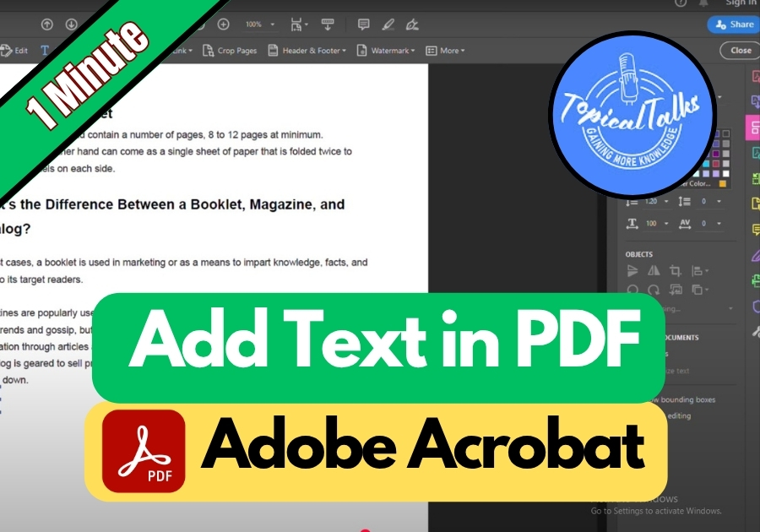The height and width of the screenshot is (532, 760).
Task: Click line 'a booklet is used in marketing'
Action: [100, 263]
